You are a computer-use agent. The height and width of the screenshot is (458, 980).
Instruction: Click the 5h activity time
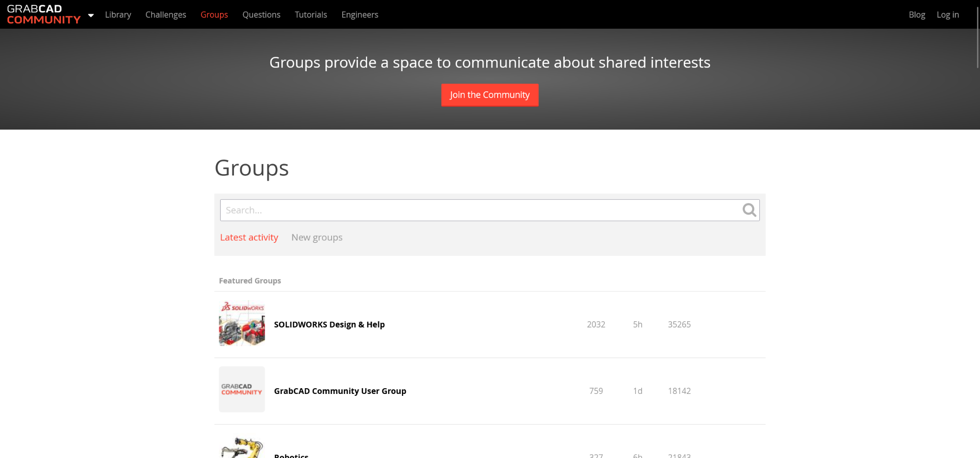[637, 324]
